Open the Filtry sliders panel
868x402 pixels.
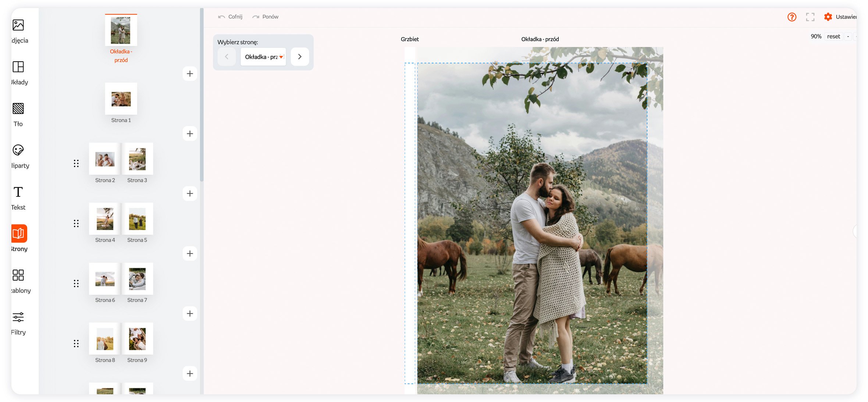18,317
